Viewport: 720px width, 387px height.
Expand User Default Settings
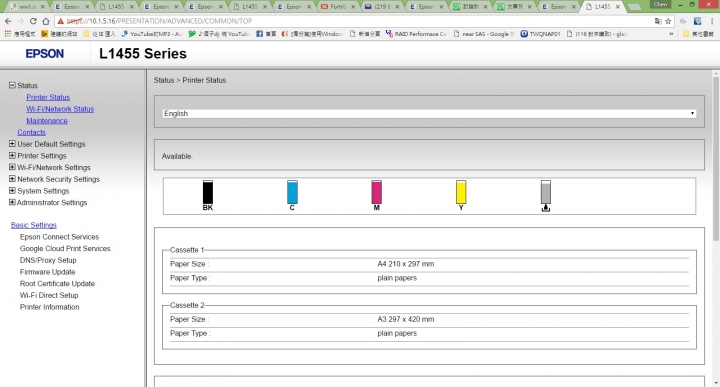[12, 144]
